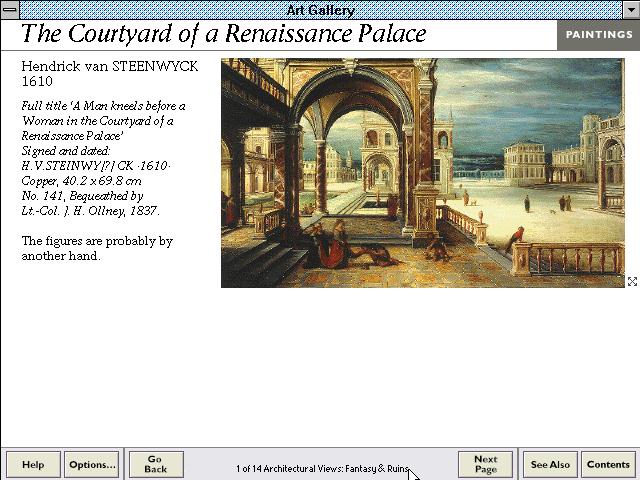Click the date 1610 under artist name

[37, 81]
